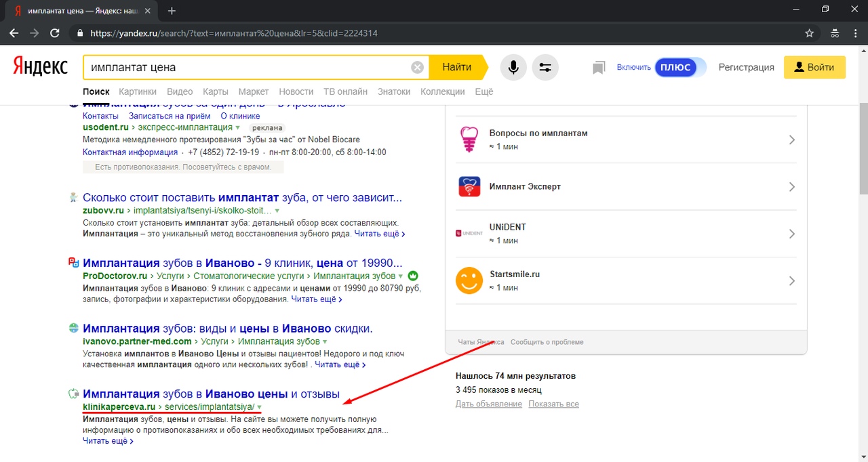Open the 'Вопросы по имплантам' chevron

click(792, 140)
